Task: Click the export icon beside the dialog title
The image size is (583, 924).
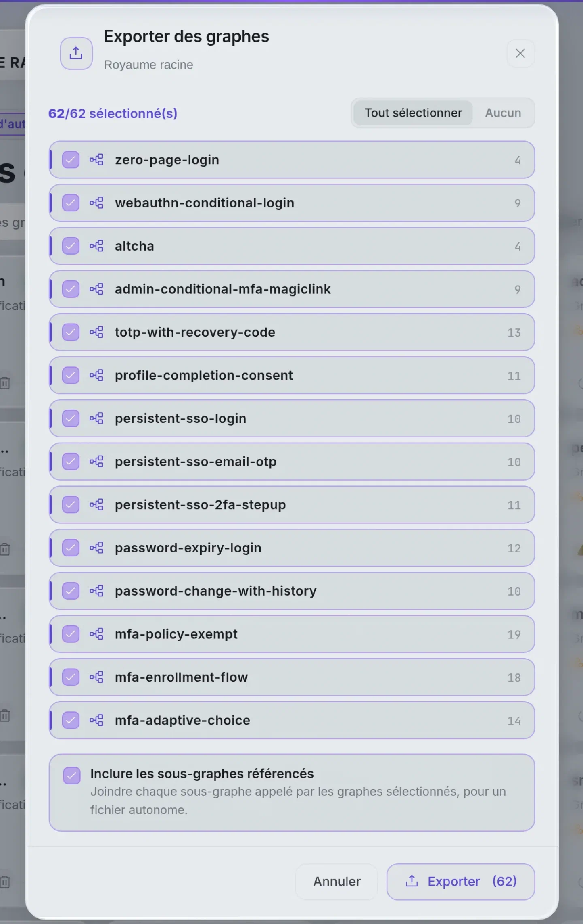Action: coord(76,53)
